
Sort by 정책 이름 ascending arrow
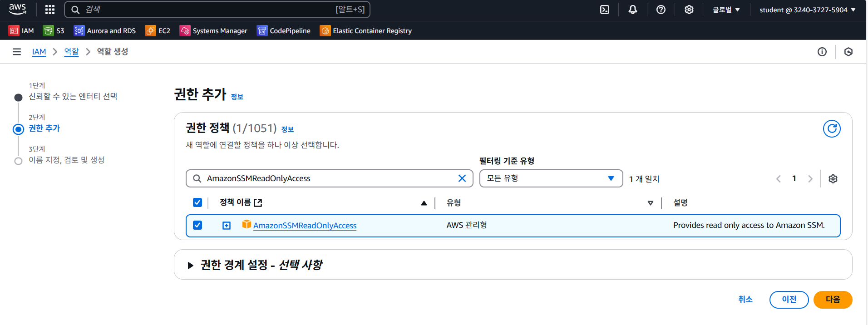(424, 203)
